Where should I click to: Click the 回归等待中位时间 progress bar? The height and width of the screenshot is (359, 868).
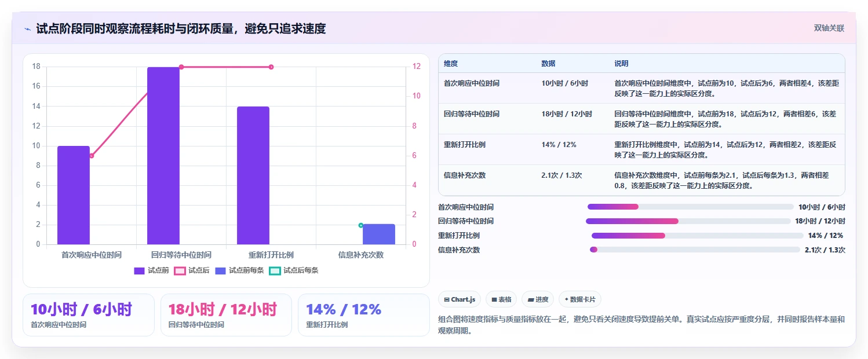688,221
